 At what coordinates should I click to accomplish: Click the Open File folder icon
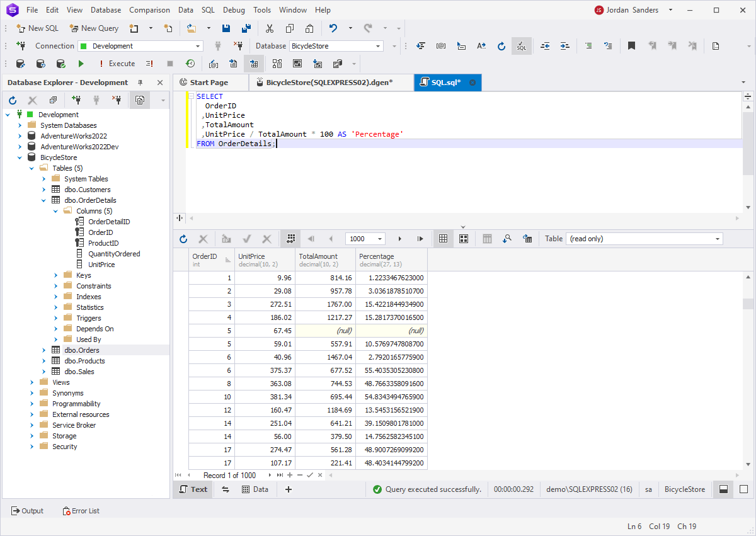[x=192, y=28]
